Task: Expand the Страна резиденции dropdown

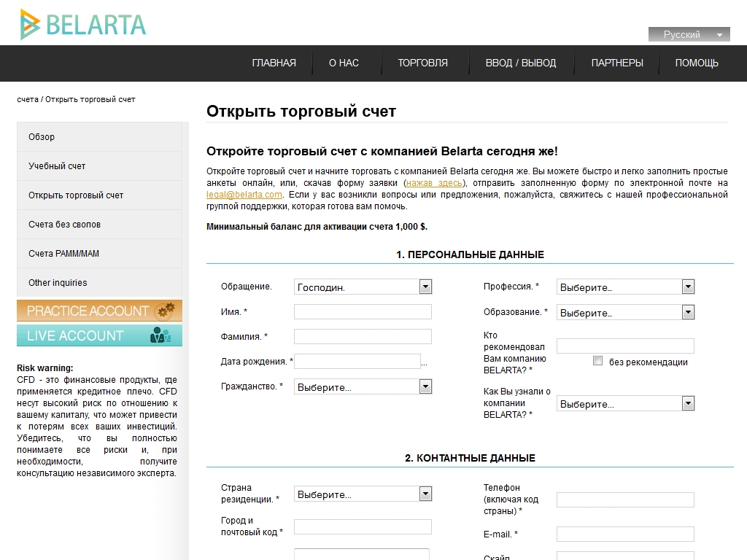Action: pos(425,494)
